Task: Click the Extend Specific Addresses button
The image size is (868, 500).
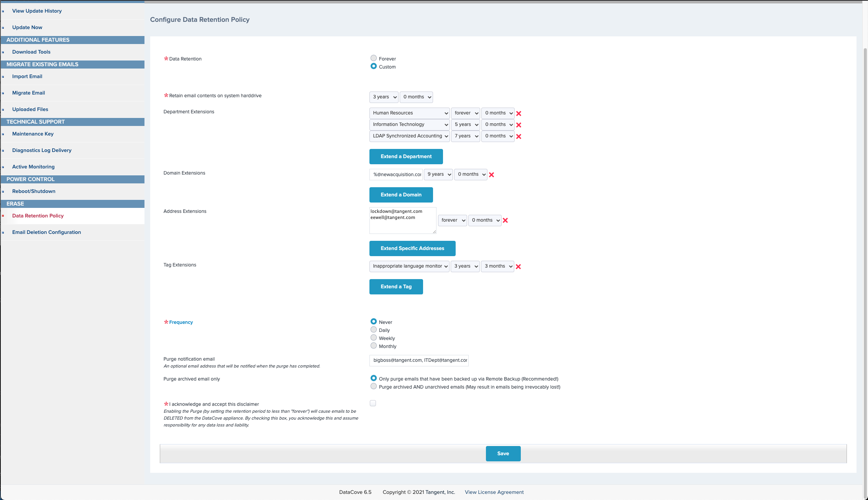Action: click(412, 248)
